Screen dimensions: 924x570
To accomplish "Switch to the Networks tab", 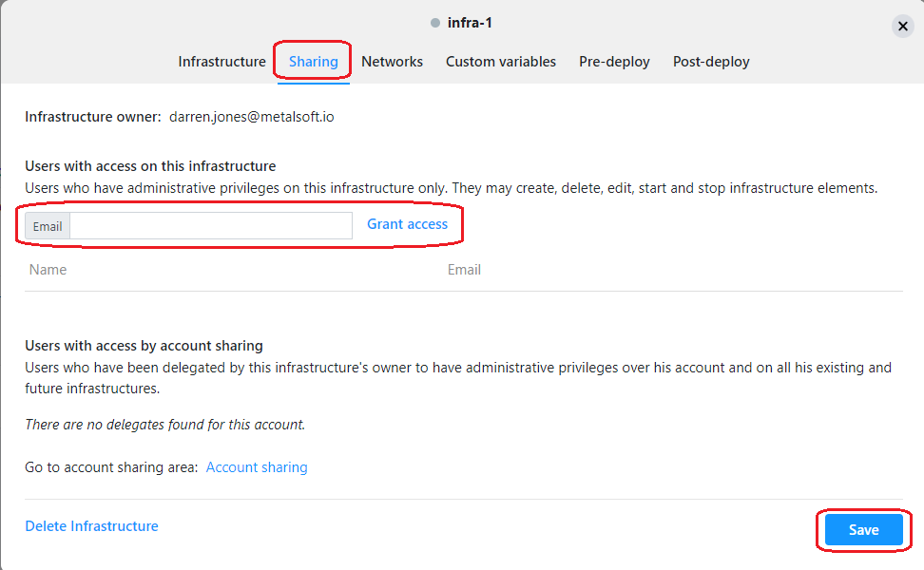I will pyautogui.click(x=392, y=62).
